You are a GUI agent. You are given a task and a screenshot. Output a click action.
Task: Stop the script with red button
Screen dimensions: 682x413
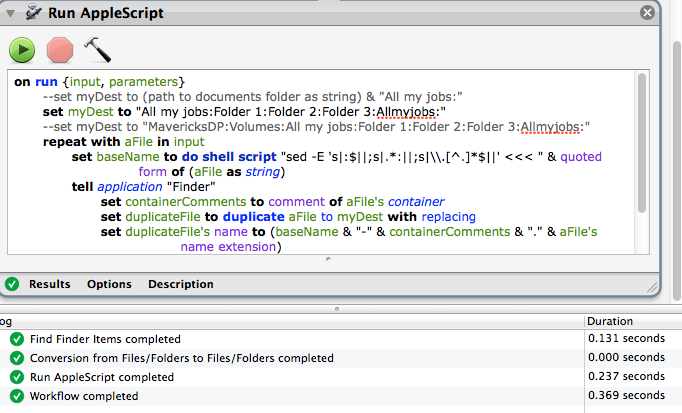click(60, 50)
